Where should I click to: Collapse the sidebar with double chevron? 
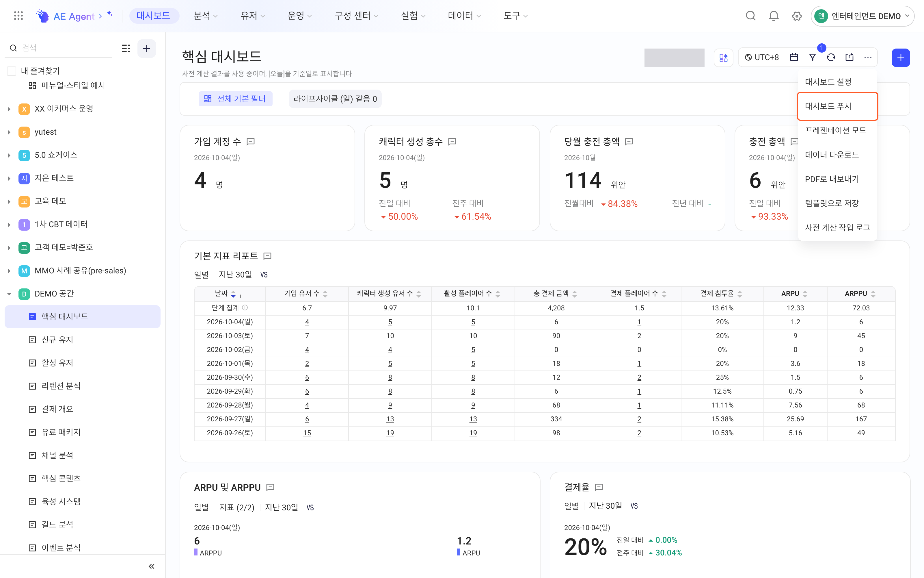(x=152, y=566)
